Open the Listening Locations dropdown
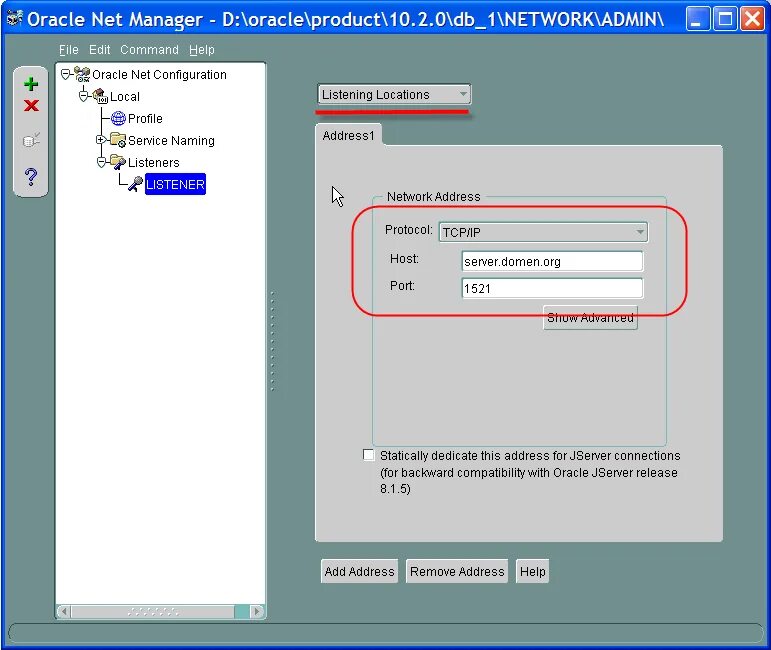 [x=394, y=94]
